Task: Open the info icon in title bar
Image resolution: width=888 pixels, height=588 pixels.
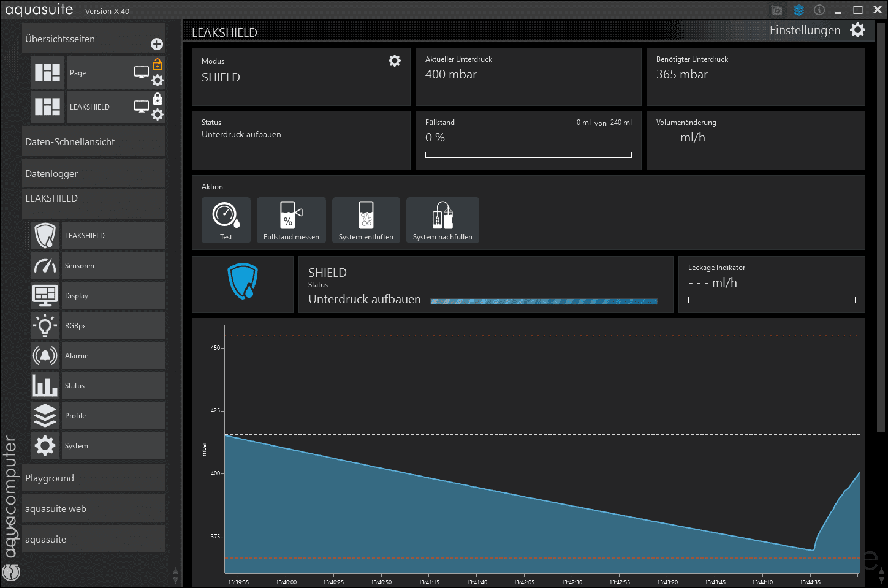Action: [x=819, y=10]
